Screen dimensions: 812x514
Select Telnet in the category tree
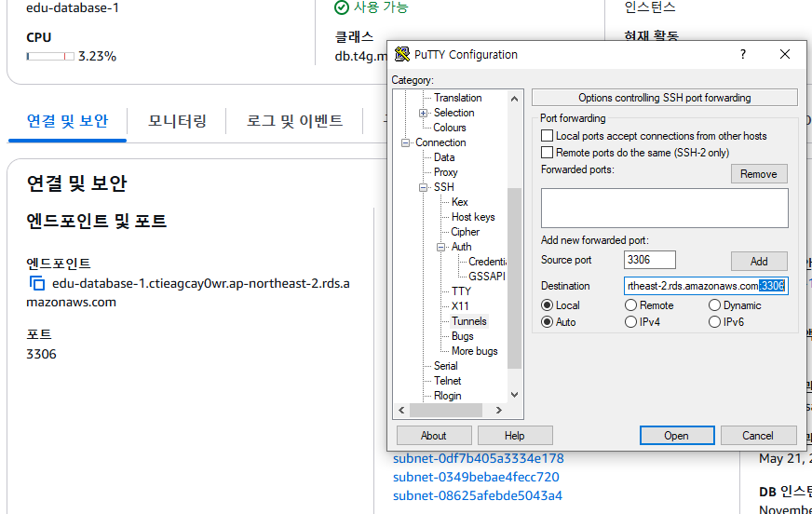click(x=447, y=381)
